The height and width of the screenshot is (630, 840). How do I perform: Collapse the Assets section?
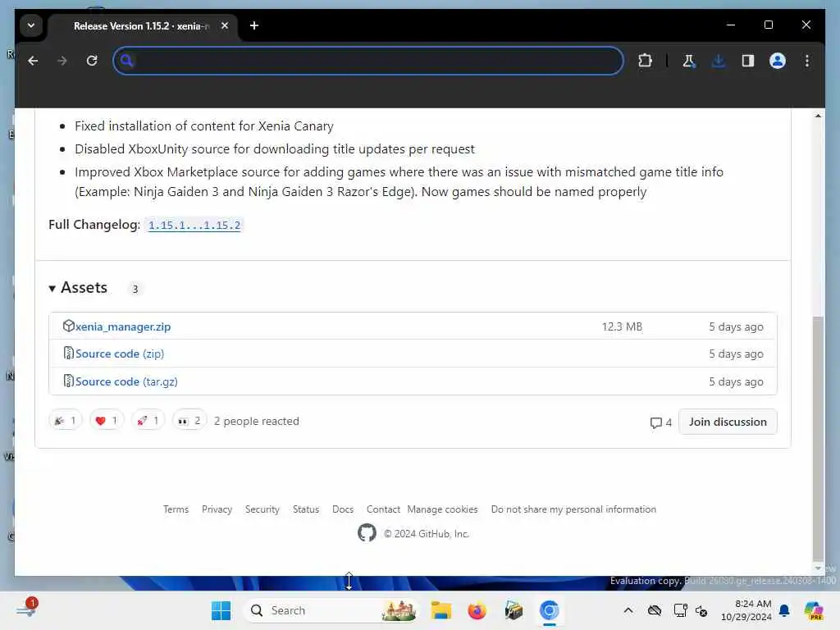click(x=78, y=288)
